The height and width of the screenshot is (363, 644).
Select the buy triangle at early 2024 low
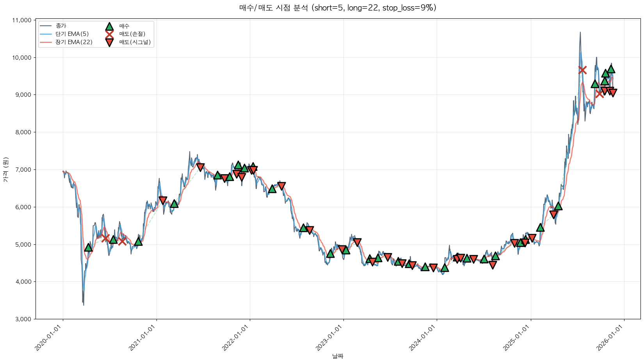coord(445,268)
